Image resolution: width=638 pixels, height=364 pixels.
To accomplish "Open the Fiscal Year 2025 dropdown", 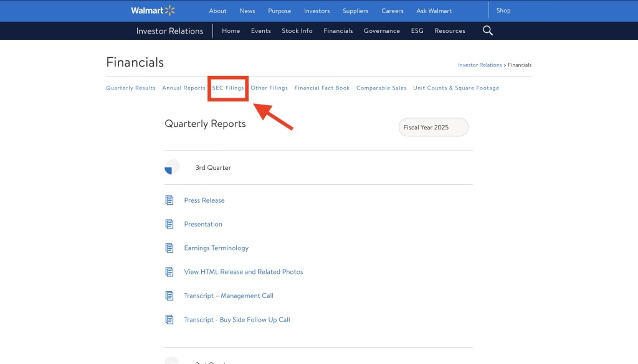I will coord(433,128).
